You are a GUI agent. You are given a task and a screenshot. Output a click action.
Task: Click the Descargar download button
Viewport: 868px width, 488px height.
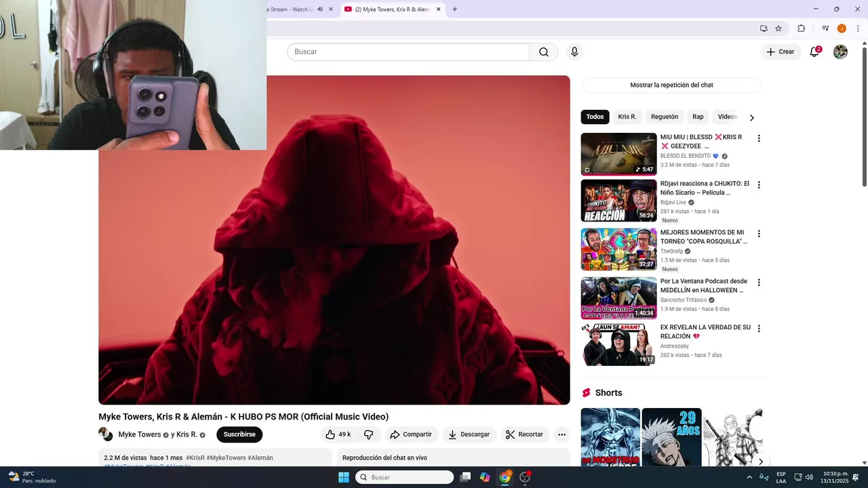point(469,434)
